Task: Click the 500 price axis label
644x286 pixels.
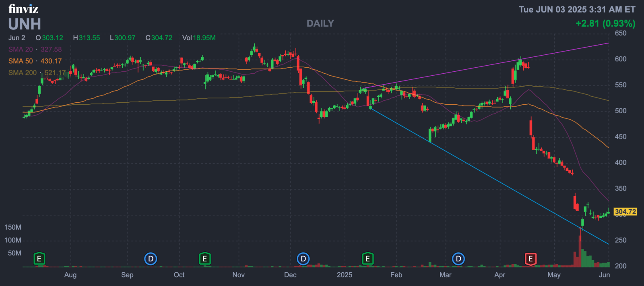Action: (x=621, y=111)
